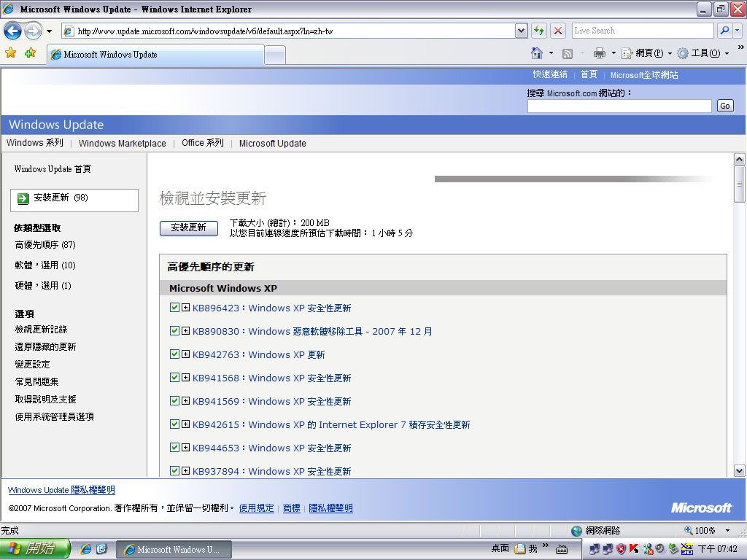Click the Print icon in command bar

600,53
